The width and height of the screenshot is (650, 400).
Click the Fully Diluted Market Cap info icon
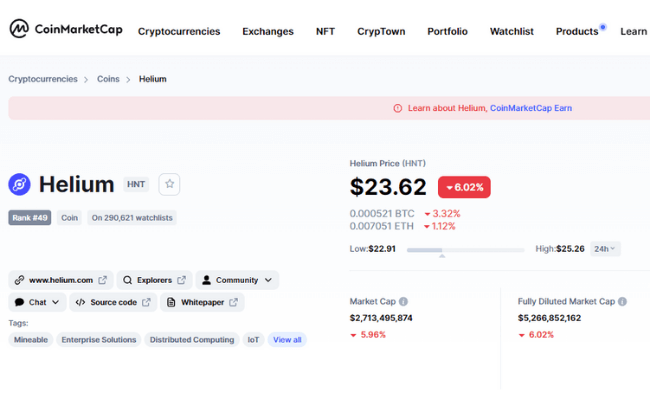[x=622, y=301]
